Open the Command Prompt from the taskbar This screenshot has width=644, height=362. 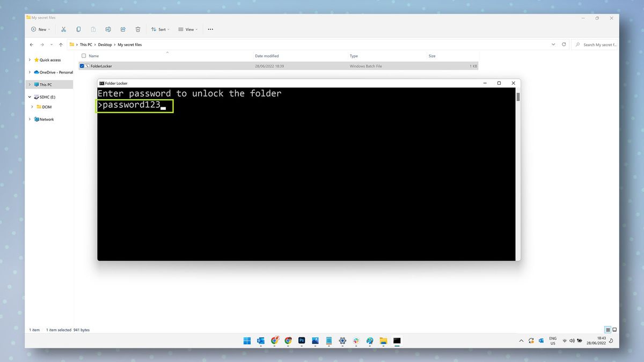click(x=397, y=341)
